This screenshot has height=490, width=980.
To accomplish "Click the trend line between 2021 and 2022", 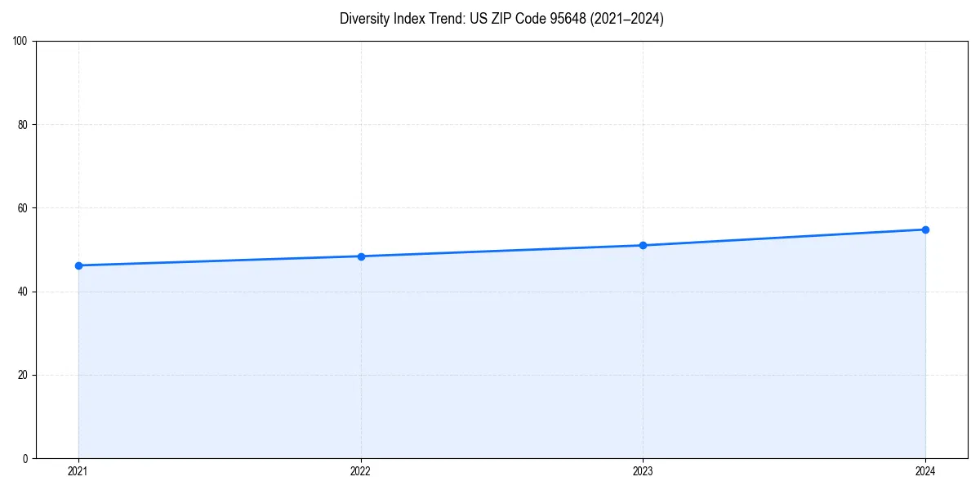I will (x=220, y=261).
